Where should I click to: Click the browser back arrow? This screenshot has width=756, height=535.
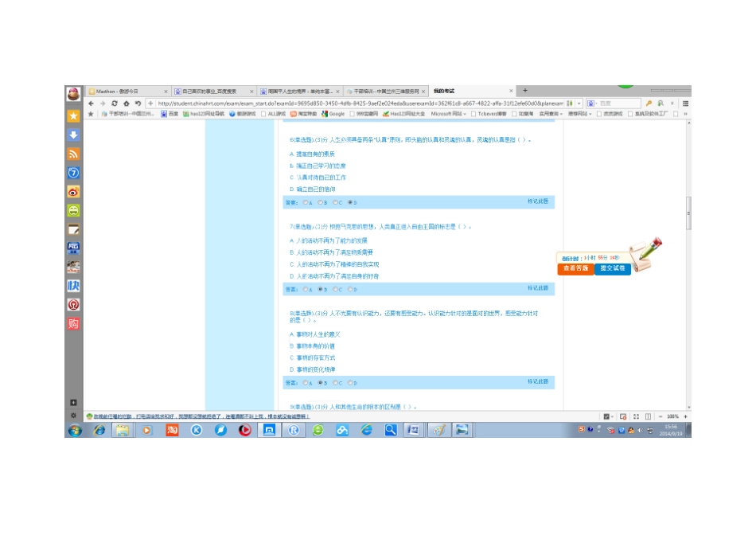92,103
